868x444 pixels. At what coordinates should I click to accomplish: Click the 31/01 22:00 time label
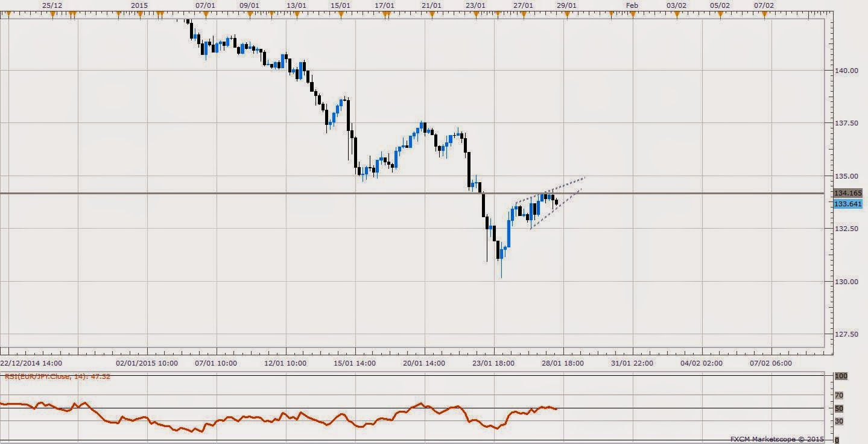[633, 363]
